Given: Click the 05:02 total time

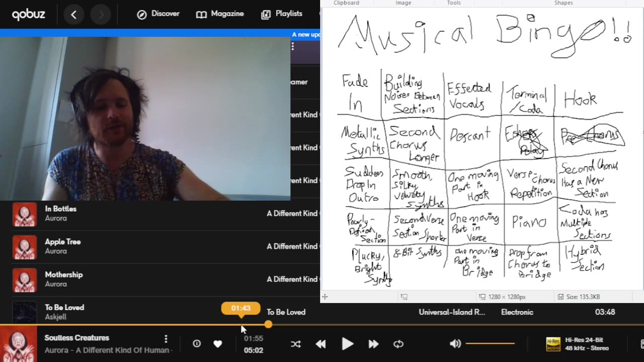Looking at the screenshot, I should [x=254, y=350].
